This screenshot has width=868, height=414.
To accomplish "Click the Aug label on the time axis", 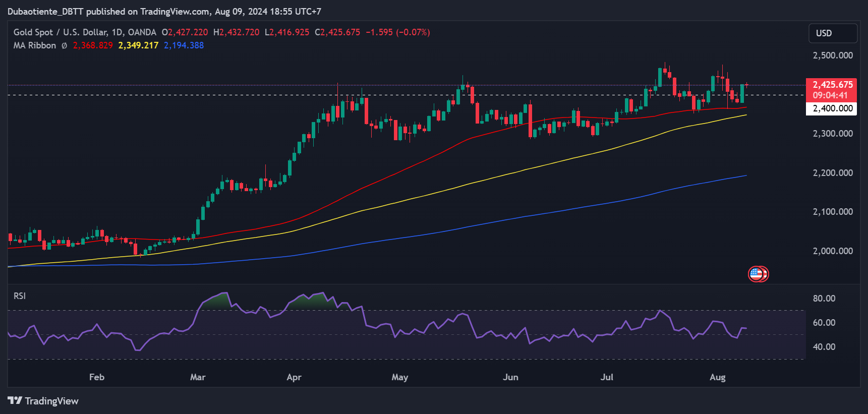I will click(718, 377).
